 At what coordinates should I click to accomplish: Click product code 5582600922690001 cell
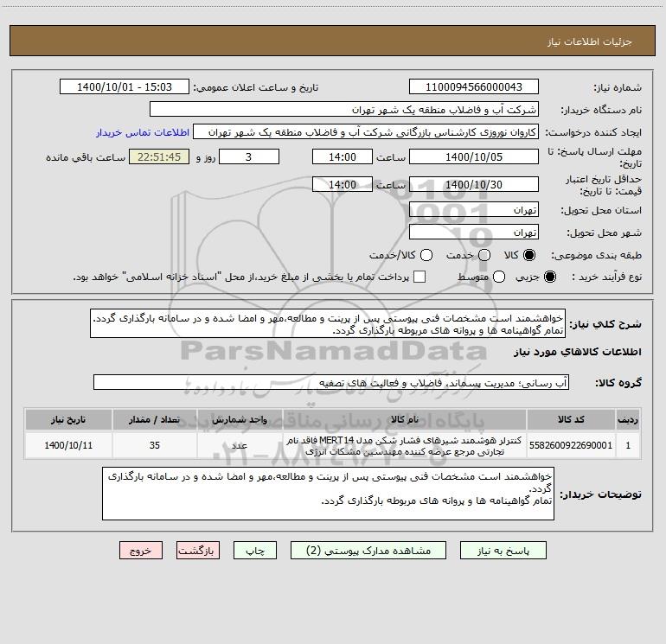(x=571, y=445)
